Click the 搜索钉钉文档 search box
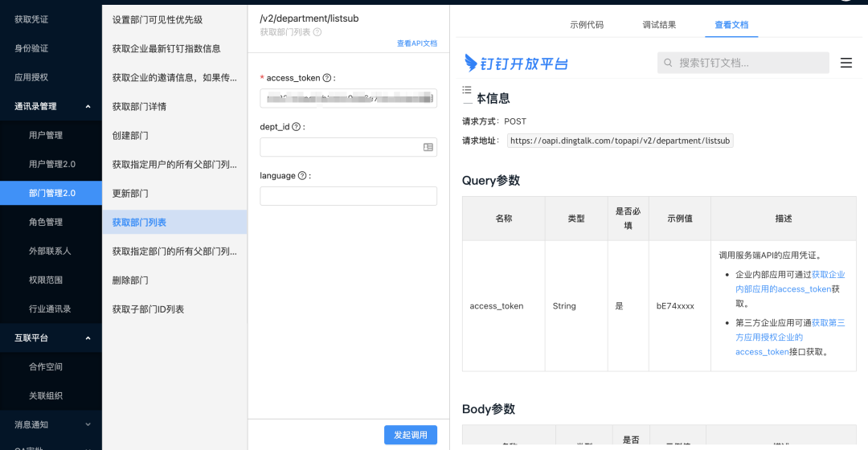The height and width of the screenshot is (450, 868). [x=743, y=63]
